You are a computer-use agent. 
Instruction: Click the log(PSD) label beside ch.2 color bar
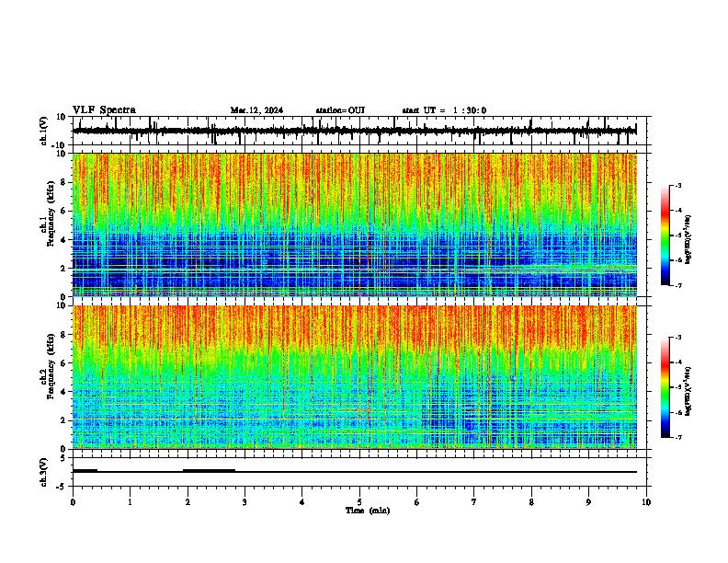click(688, 391)
